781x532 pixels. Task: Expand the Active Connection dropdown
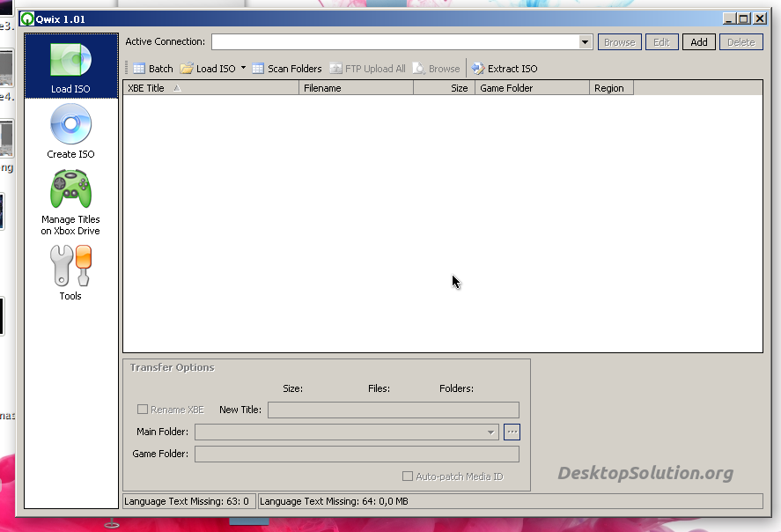586,42
